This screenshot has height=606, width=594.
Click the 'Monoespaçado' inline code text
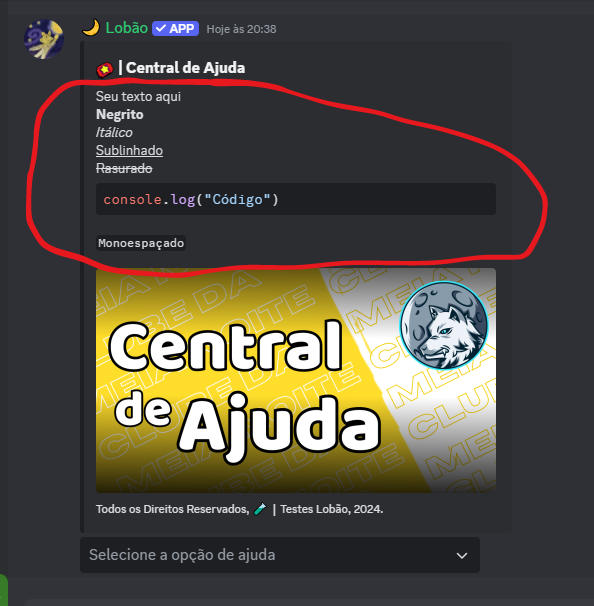[141, 243]
